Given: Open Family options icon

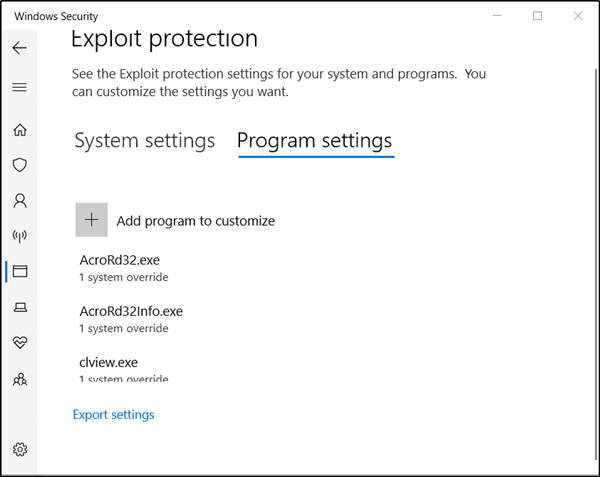Looking at the screenshot, I should (x=19, y=379).
